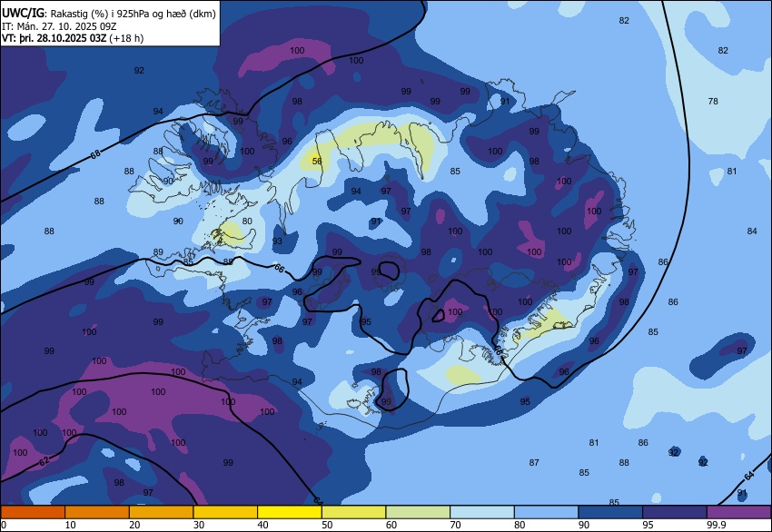Click the '30' legend scale label

pos(198,525)
